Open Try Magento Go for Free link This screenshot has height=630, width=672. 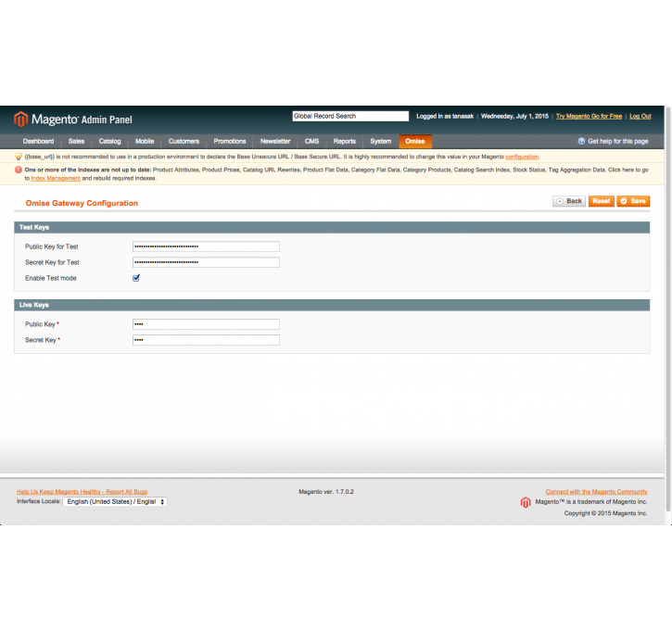(x=589, y=117)
